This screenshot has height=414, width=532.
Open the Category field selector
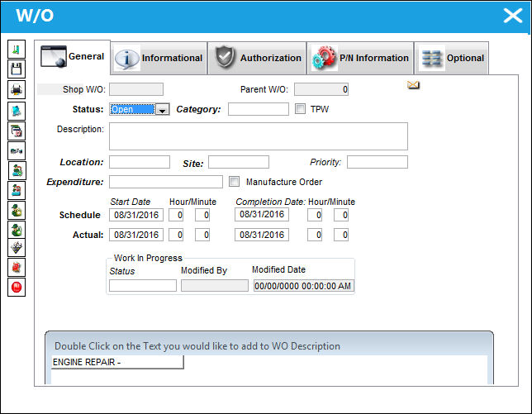(259, 109)
